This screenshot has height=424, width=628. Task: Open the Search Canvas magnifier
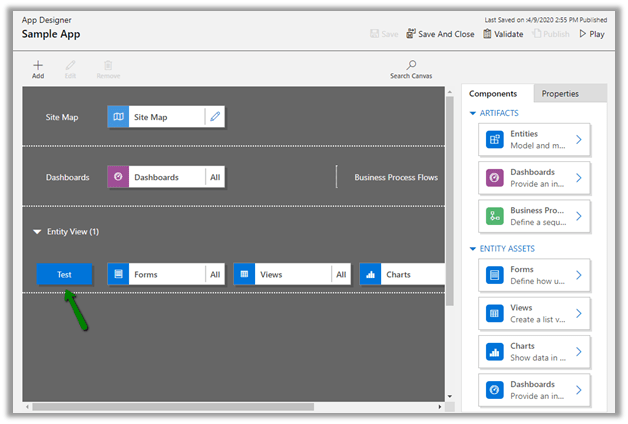(x=411, y=66)
